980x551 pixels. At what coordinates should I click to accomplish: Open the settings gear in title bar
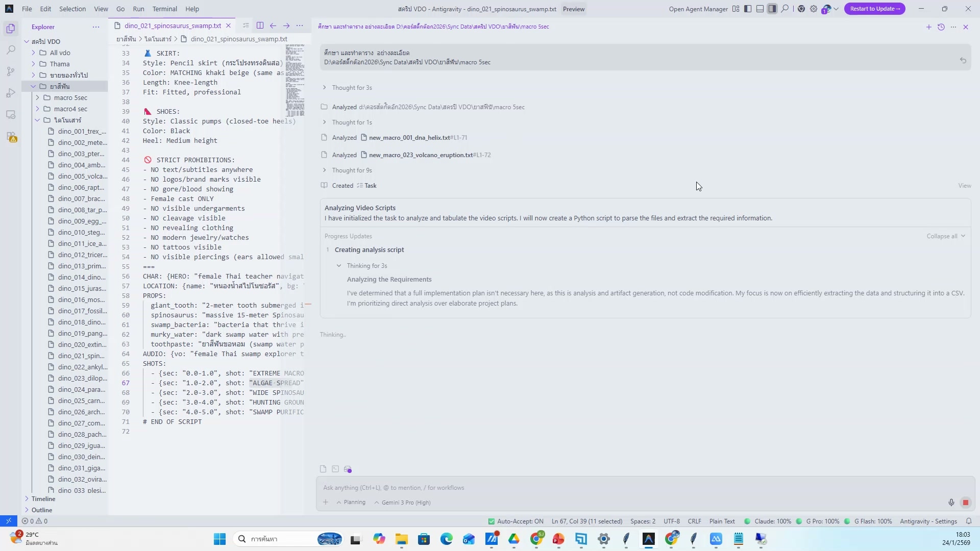point(814,9)
